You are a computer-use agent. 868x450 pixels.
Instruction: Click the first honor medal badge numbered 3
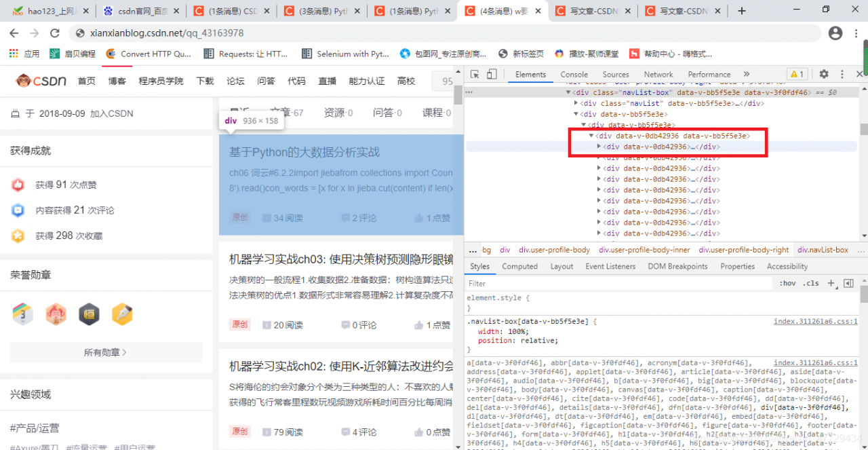pyautogui.click(x=23, y=314)
